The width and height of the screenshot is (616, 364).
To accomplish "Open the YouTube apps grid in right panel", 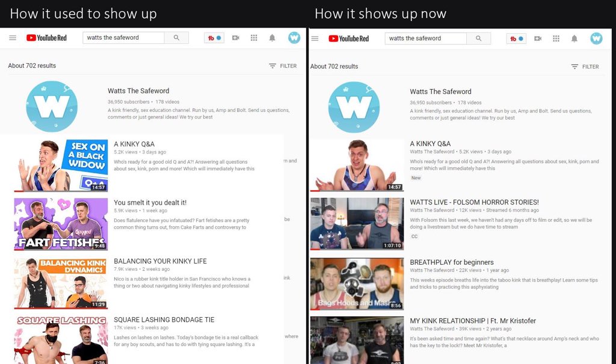I will click(556, 39).
